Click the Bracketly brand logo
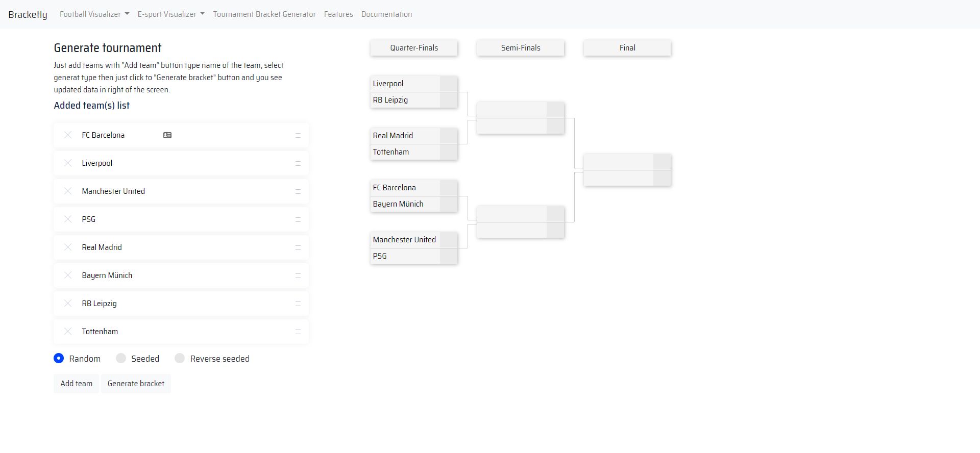The height and width of the screenshot is (453, 980). tap(28, 14)
